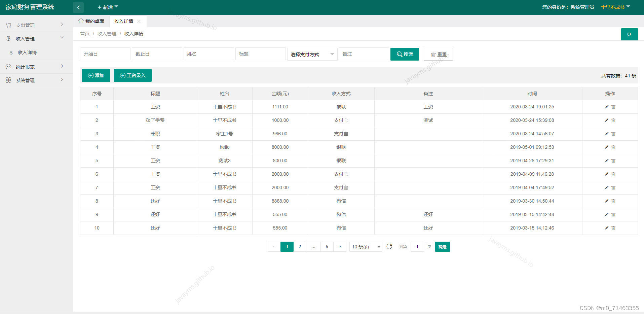Focus the 开始日 date field
The height and width of the screenshot is (314, 644).
click(105, 54)
